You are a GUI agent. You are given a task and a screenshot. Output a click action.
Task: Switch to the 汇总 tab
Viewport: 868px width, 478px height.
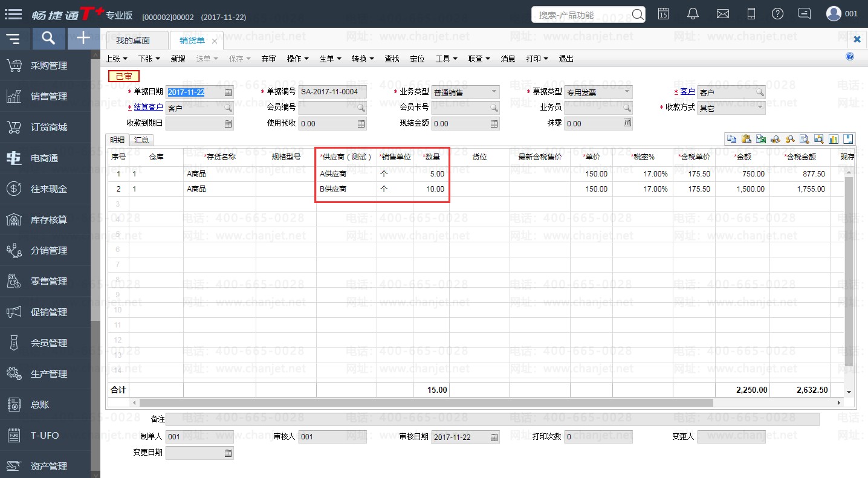pos(141,140)
